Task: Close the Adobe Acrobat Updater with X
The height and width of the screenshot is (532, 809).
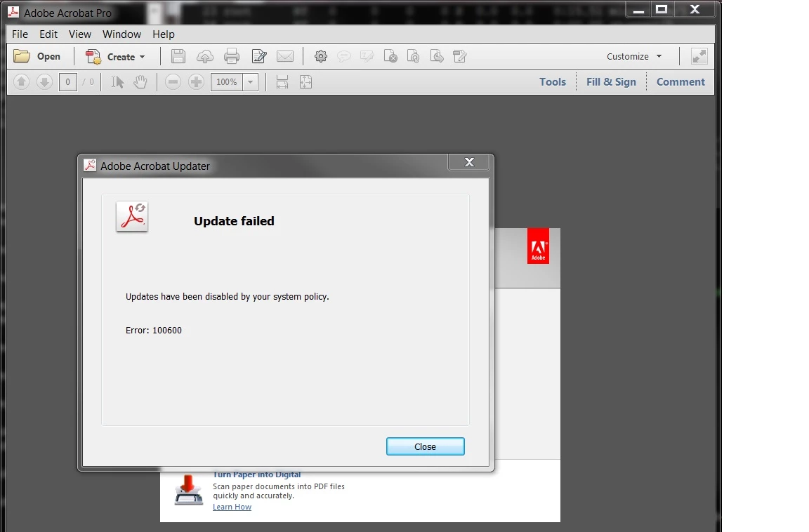Action: pyautogui.click(x=469, y=162)
